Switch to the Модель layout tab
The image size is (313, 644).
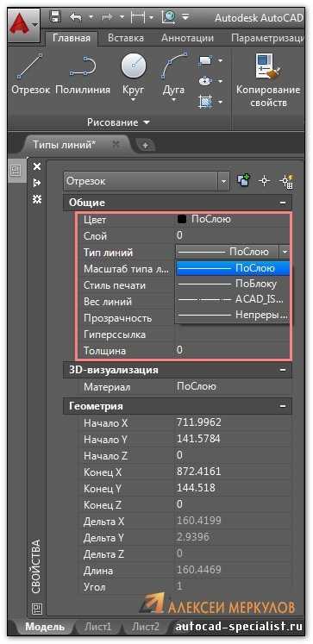coord(45,627)
